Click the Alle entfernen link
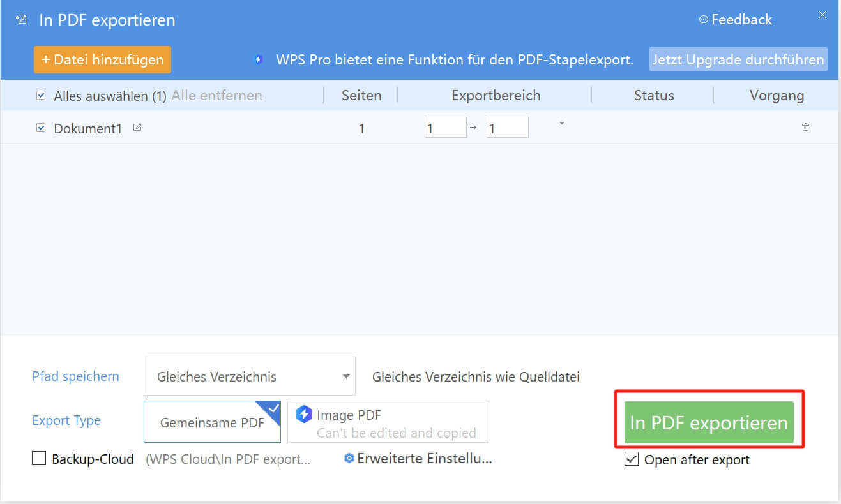The width and height of the screenshot is (841, 504). point(216,95)
